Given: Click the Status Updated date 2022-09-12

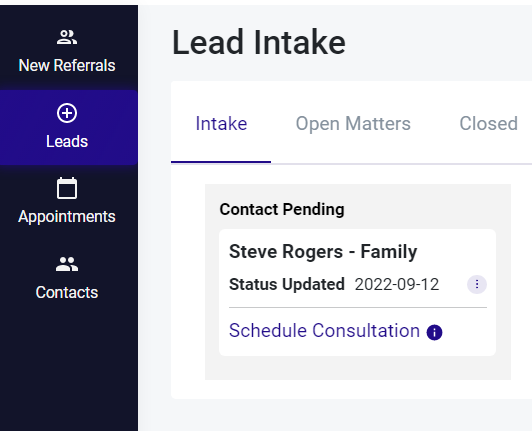Looking at the screenshot, I should (397, 284).
